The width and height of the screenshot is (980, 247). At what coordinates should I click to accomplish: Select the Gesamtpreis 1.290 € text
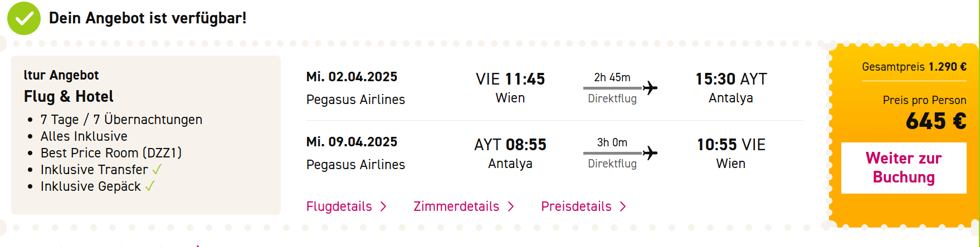914,67
